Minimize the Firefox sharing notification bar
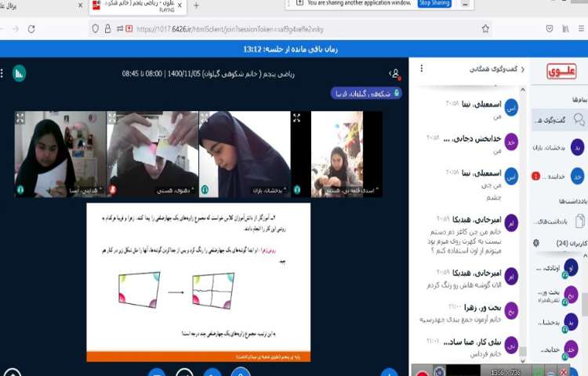Image resolution: width=588 pixels, height=376 pixels. click(x=465, y=4)
